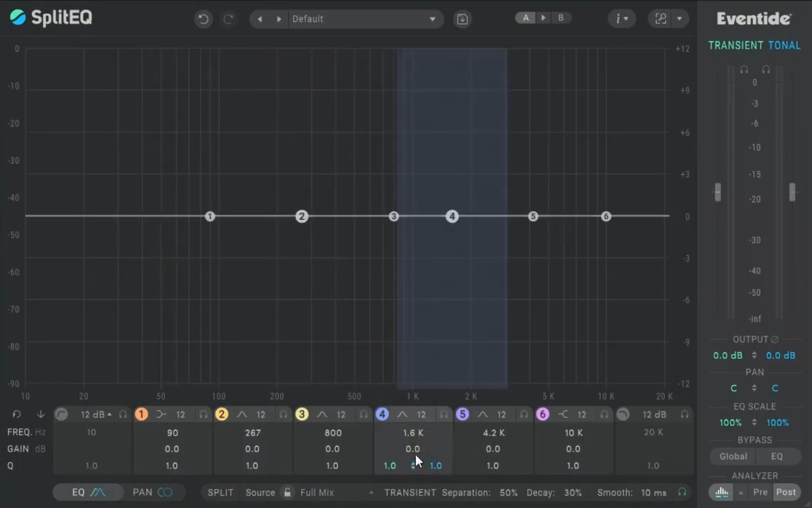Click Separation value 50%
812x508 pixels.
pyautogui.click(x=508, y=493)
